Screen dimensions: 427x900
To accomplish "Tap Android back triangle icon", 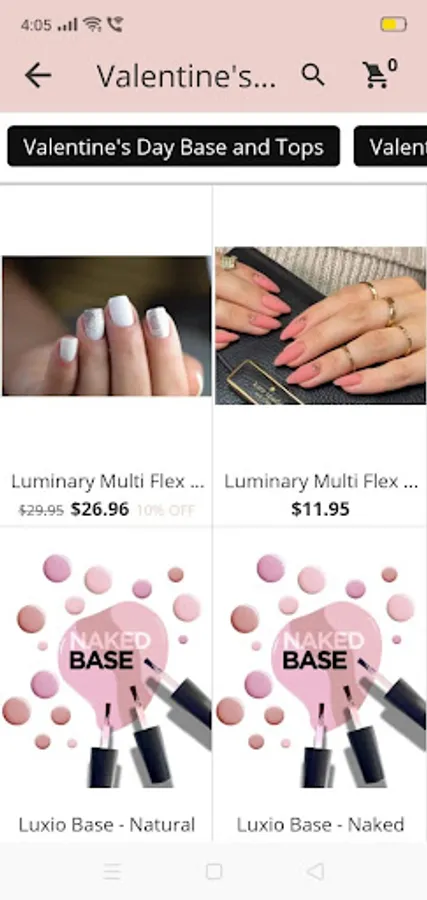I will pos(315,871).
